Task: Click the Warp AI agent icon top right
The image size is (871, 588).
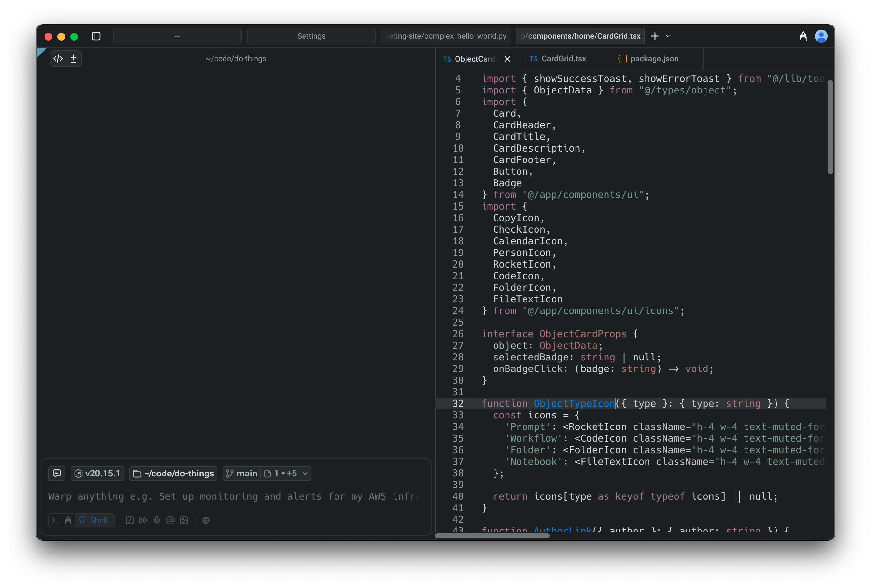Action: 803,36
